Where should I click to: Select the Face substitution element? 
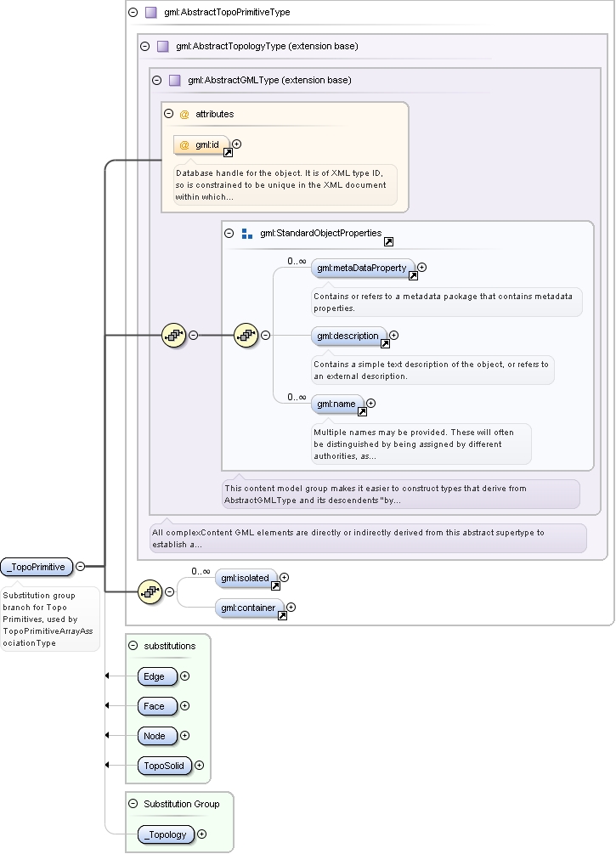(157, 706)
